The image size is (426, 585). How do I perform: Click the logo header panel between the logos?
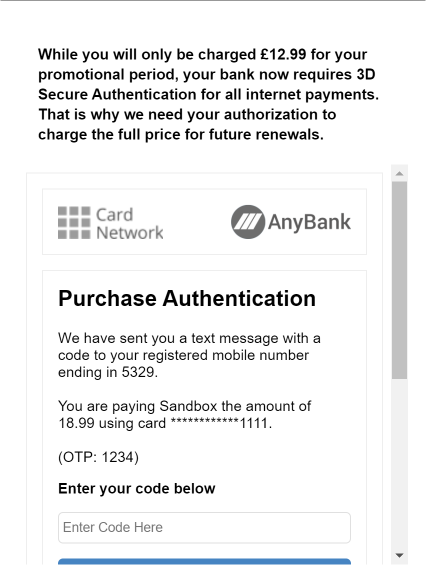[197, 222]
